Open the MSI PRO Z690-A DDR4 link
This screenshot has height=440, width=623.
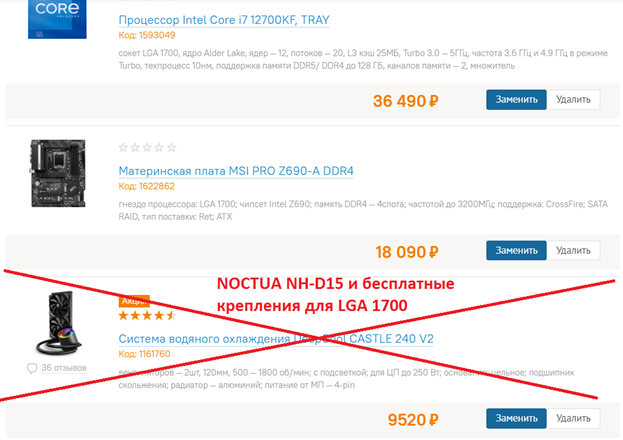236,171
